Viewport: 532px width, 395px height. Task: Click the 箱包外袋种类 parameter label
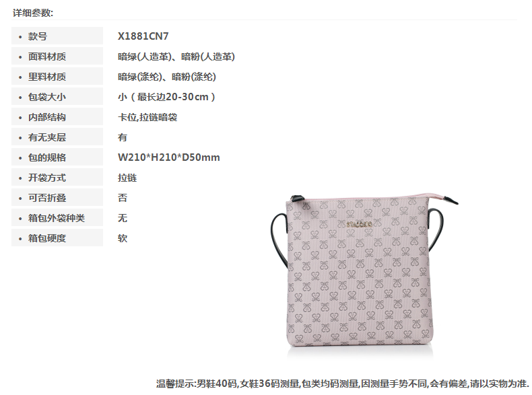coord(57,218)
